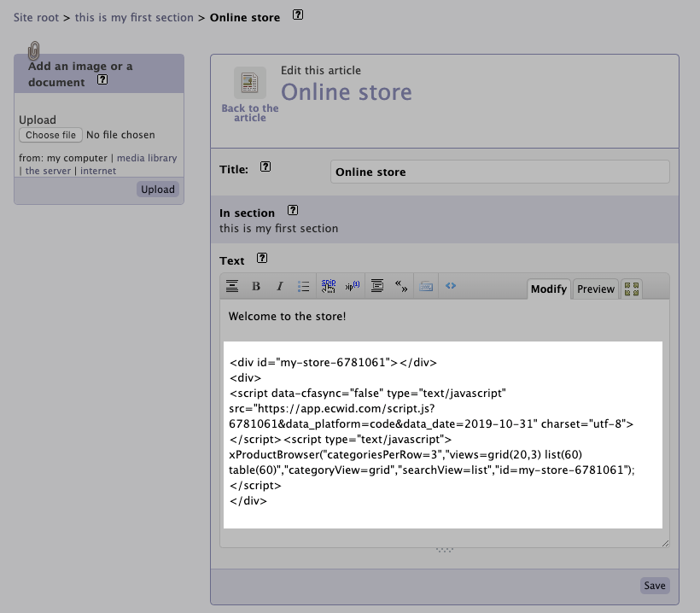Viewport: 700px width, 613px height.
Task: Click the dotted resize bar below the editor
Action: 445,550
